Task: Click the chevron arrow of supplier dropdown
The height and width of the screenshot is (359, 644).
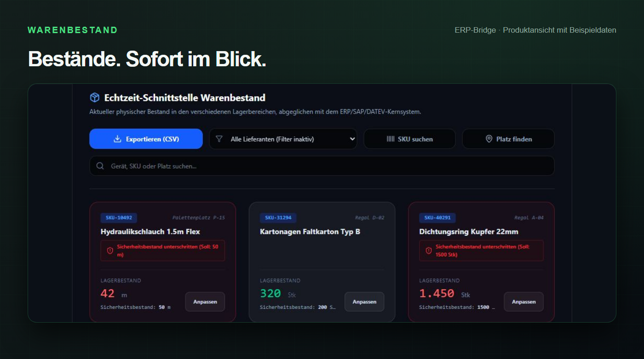Action: [352, 139]
